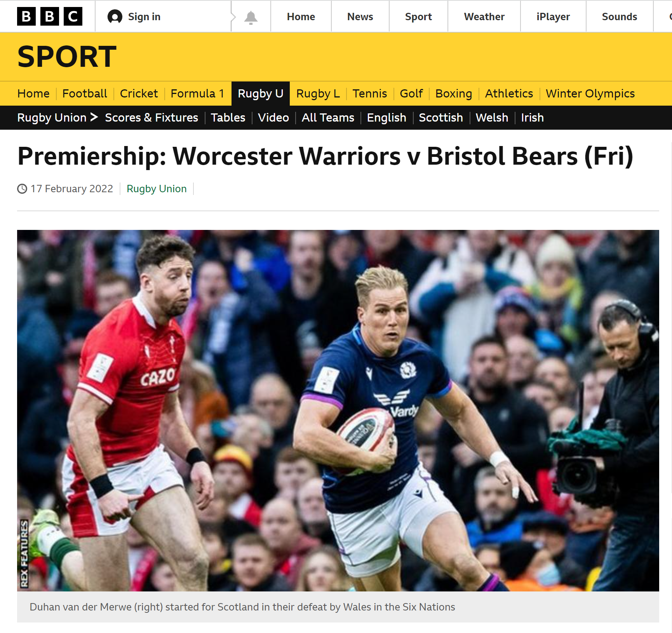Screen dimensions: 672x633
Task: Click the BBC logo
Action: [50, 16]
